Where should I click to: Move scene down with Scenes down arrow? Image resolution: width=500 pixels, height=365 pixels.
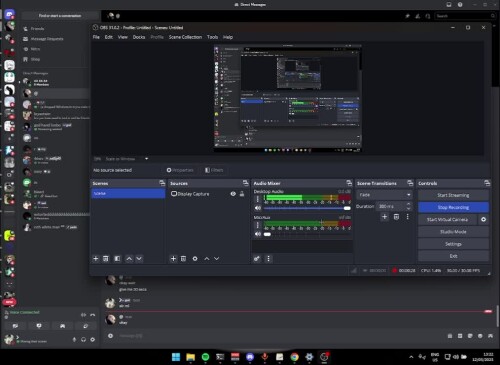click(139, 259)
